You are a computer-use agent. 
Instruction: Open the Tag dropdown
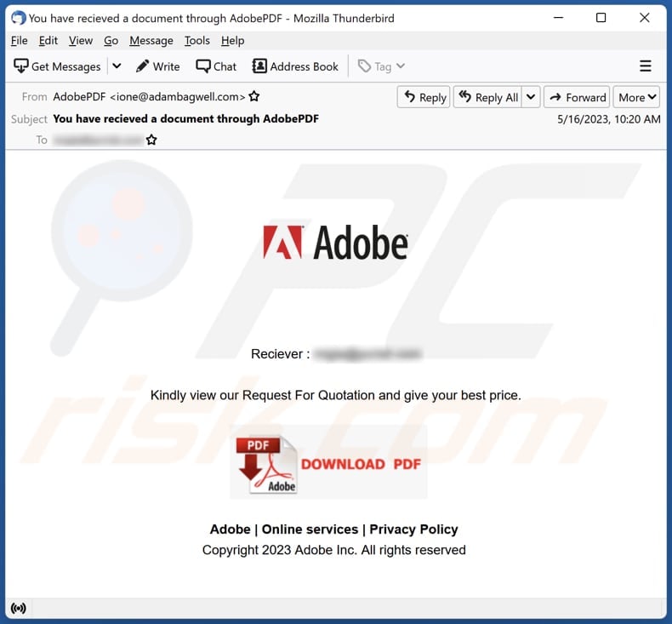(381, 66)
